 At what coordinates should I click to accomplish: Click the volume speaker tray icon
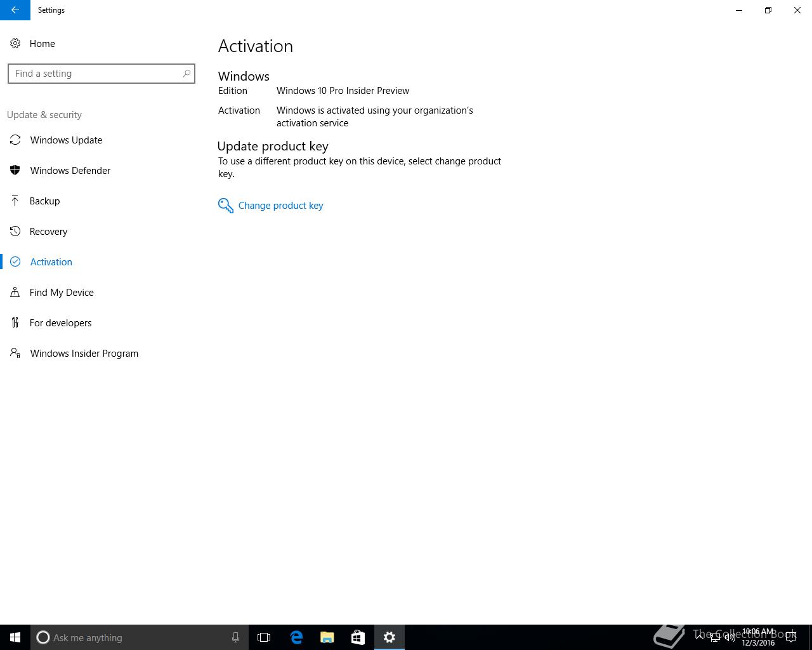[x=730, y=637]
